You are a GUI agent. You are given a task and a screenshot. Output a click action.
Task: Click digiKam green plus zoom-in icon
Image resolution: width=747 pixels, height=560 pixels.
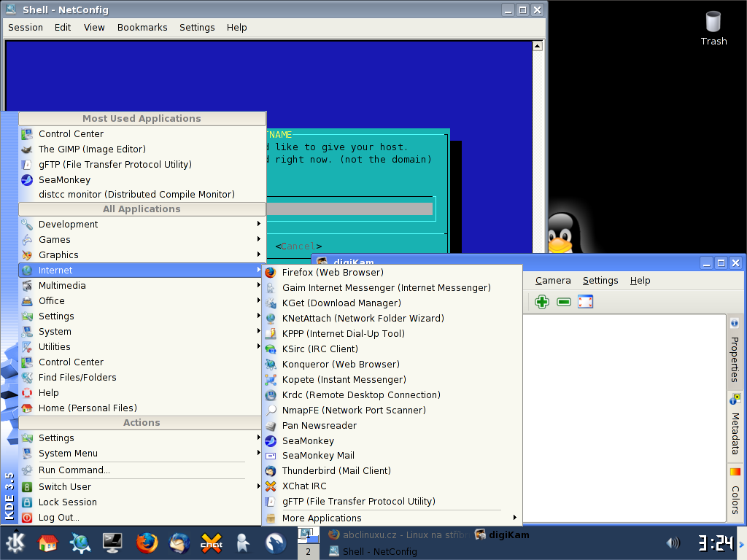pyautogui.click(x=542, y=301)
